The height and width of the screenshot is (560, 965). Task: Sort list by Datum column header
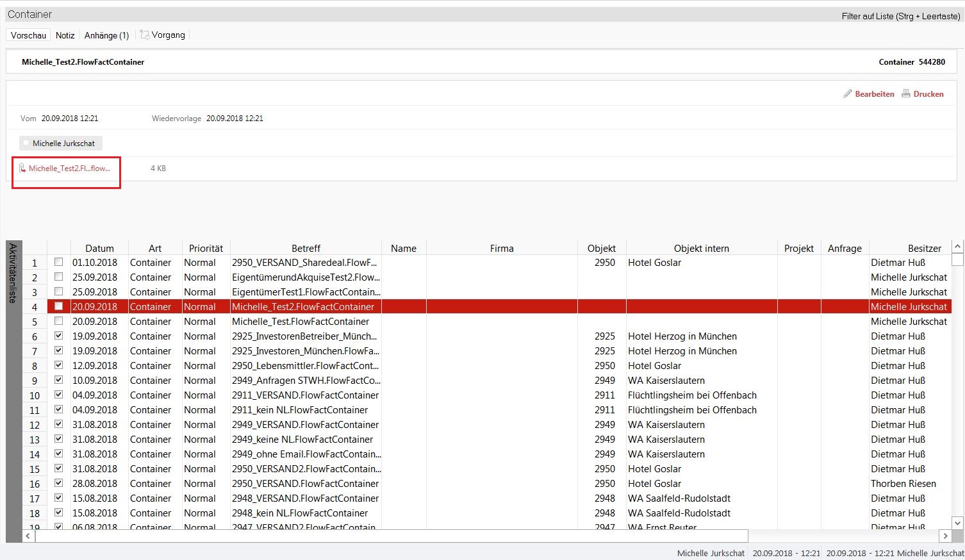point(99,248)
